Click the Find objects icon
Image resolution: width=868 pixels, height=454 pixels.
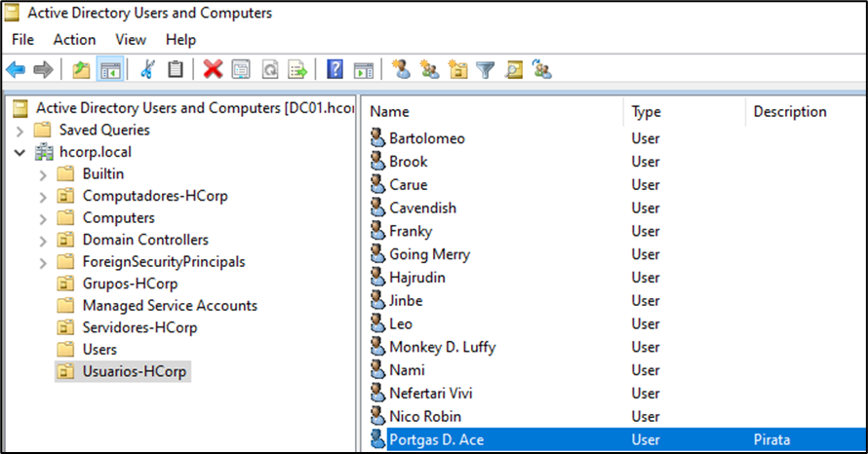coord(514,69)
